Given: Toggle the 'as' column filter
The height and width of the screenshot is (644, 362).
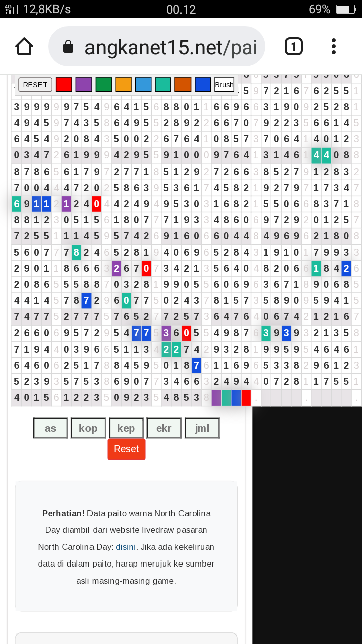Looking at the screenshot, I should point(50,428).
